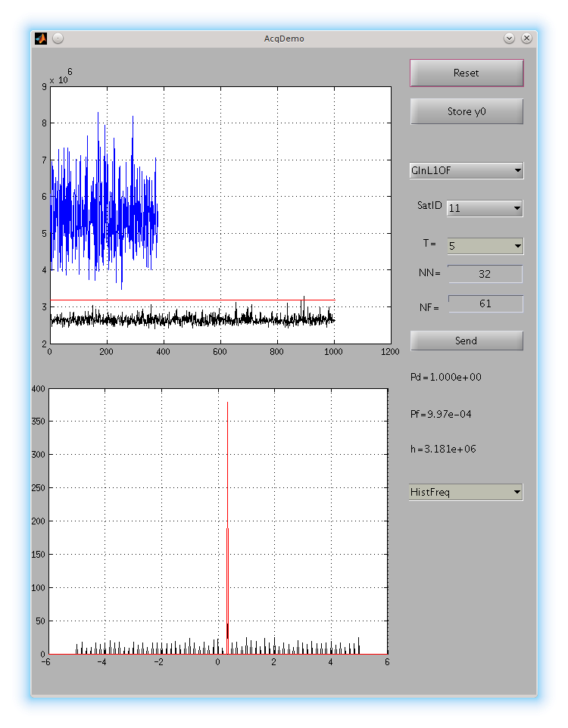Open the T dropdown showing 5
This screenshot has width=568, height=728.
point(484,246)
